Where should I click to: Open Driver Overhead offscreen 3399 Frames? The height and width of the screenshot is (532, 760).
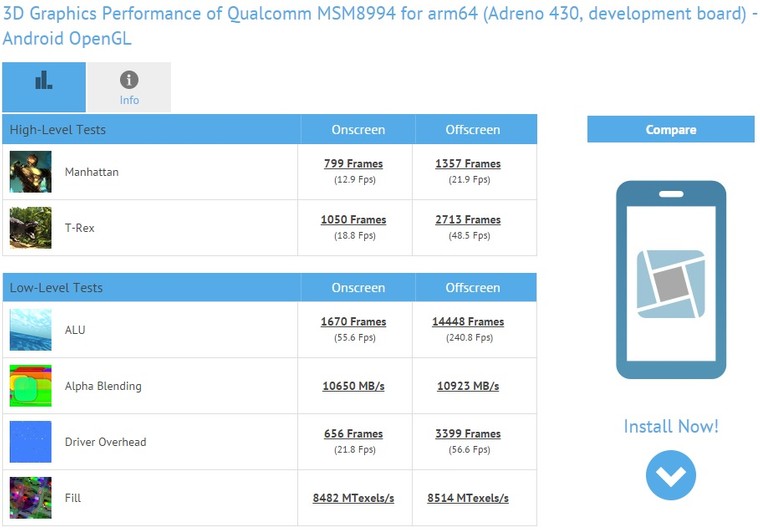click(x=468, y=434)
